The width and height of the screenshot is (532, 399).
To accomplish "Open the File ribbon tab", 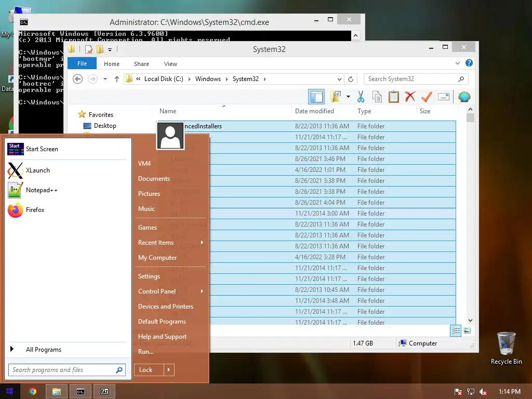I will pyautogui.click(x=82, y=63).
